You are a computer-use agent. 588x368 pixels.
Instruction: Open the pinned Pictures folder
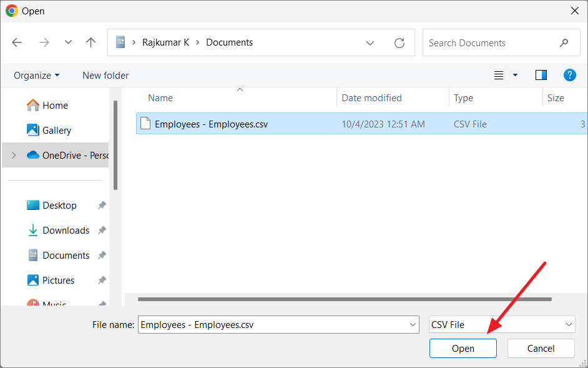[59, 280]
